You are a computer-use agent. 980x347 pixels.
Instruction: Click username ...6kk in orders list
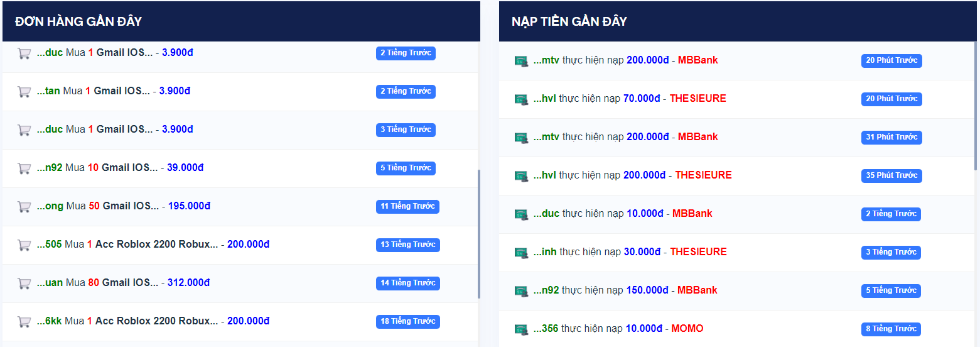click(50, 321)
